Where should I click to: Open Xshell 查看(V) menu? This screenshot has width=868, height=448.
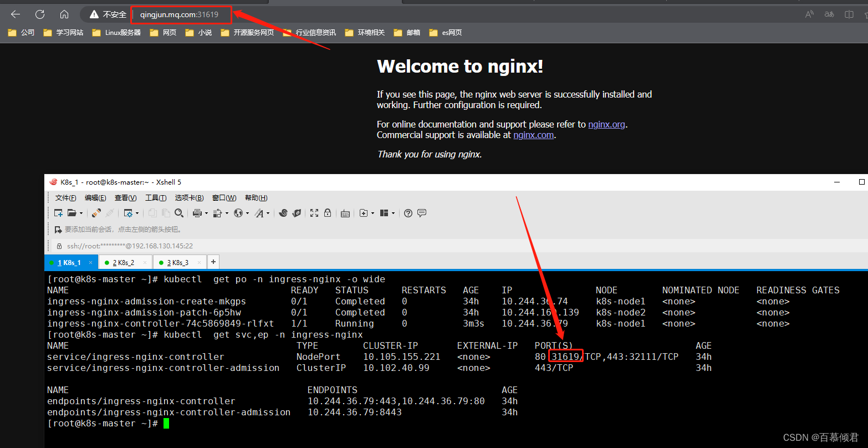(125, 198)
